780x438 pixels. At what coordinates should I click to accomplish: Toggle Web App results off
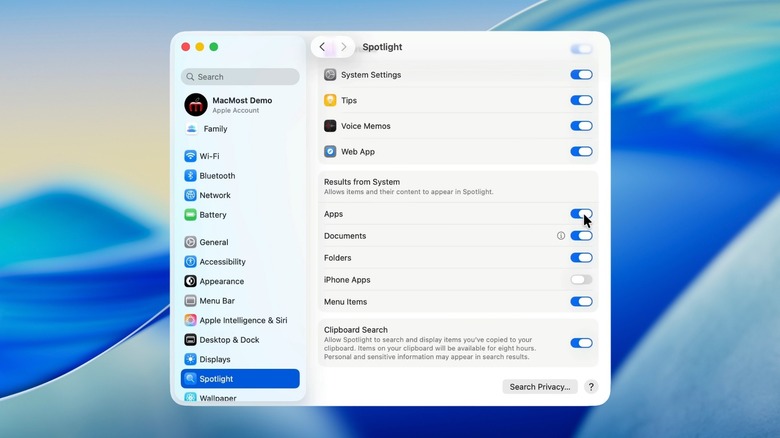point(581,151)
